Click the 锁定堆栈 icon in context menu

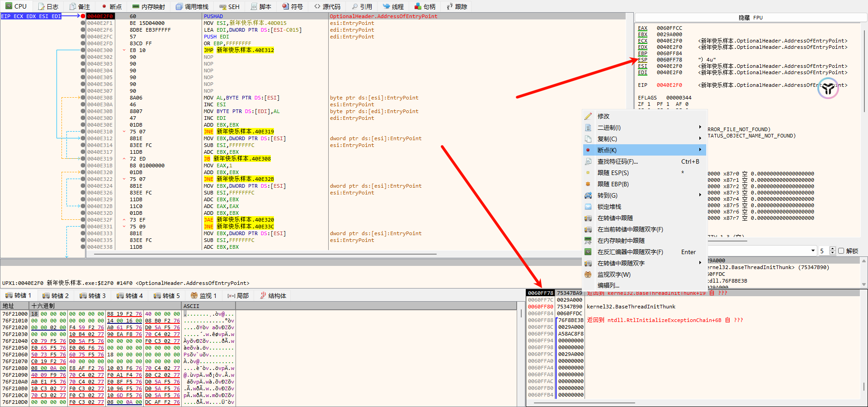pyautogui.click(x=588, y=207)
